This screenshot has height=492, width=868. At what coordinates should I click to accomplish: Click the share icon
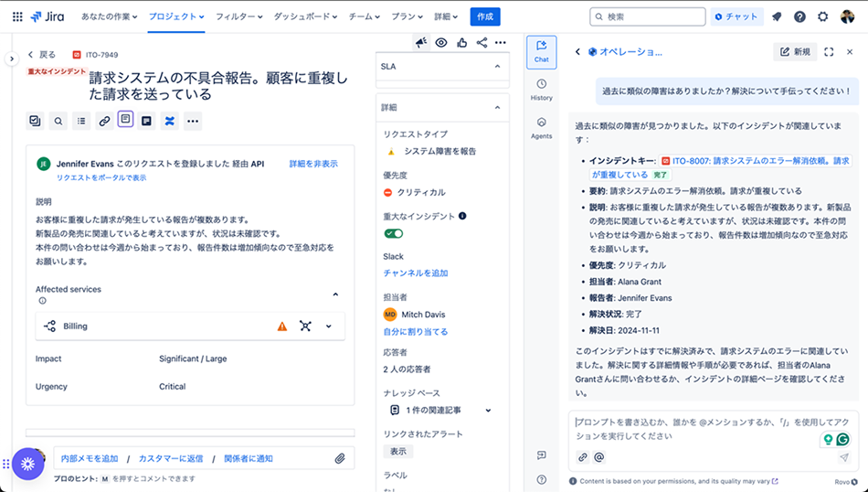(x=482, y=43)
